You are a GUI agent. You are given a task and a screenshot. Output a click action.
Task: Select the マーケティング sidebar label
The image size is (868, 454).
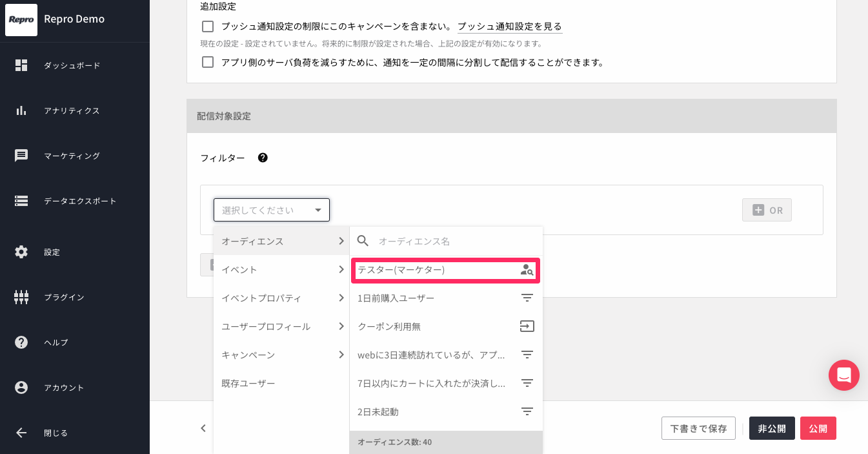(72, 156)
